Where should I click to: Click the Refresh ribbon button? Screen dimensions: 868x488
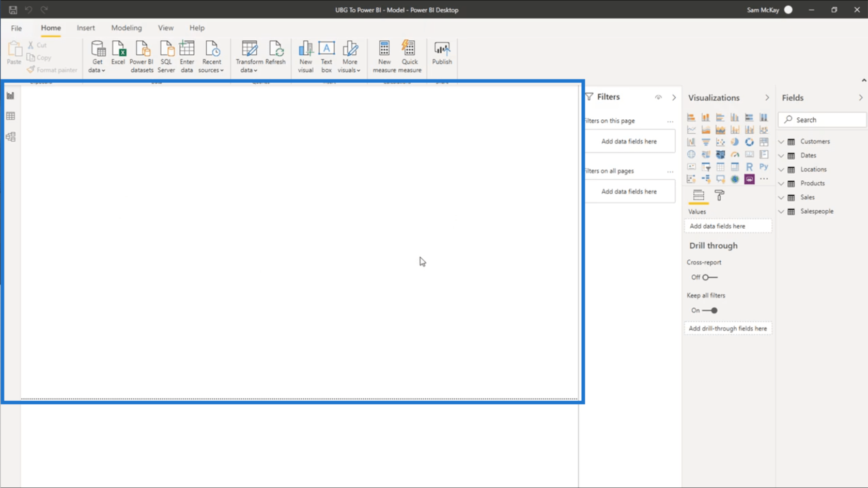275,53
